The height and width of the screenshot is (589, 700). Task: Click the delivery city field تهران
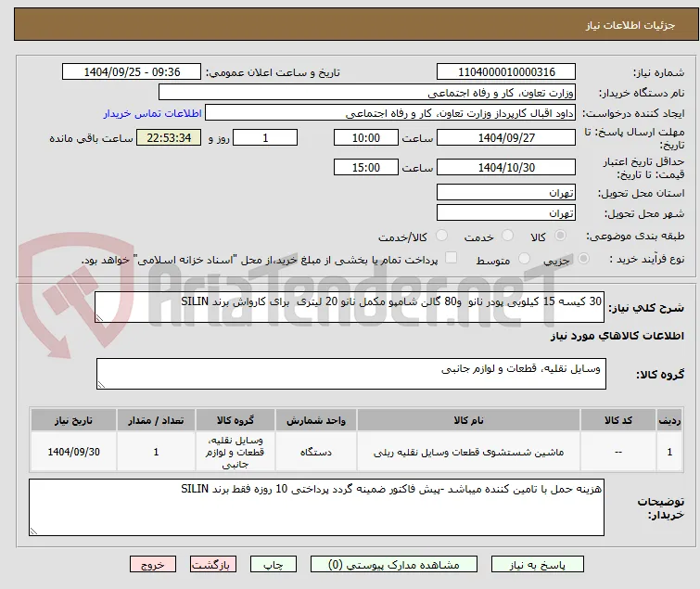click(x=506, y=213)
